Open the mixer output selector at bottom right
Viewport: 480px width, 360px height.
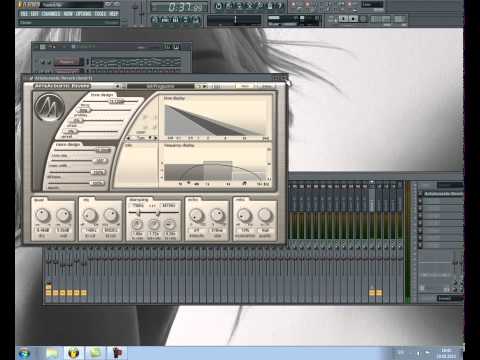coord(450,298)
